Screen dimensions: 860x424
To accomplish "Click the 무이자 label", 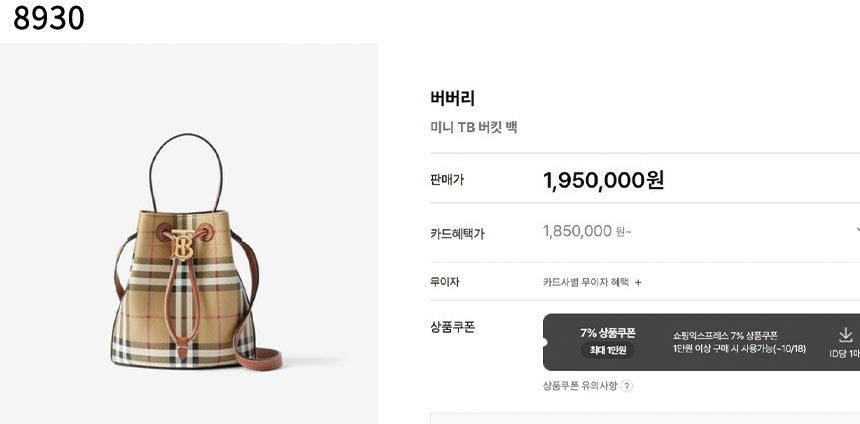I will click(445, 282).
